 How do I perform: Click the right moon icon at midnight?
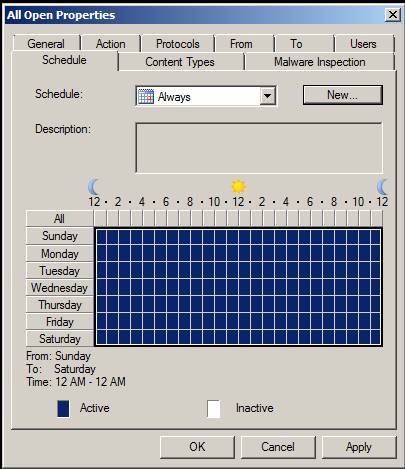pos(382,187)
